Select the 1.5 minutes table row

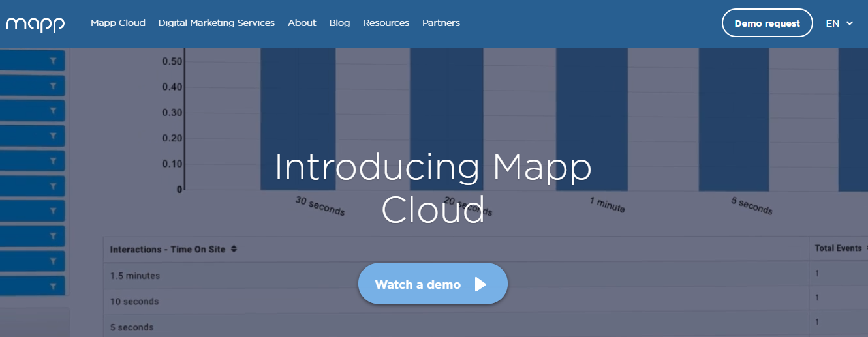coord(486,276)
